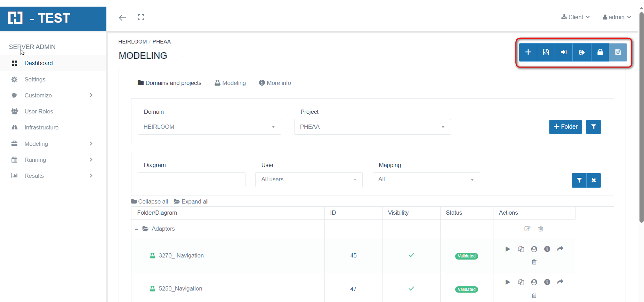This screenshot has height=302, width=644.
Task: Click the + Folder button
Action: [x=565, y=127]
